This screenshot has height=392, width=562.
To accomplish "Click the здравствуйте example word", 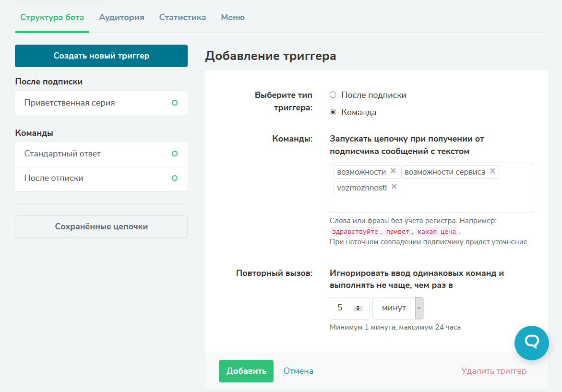I will [x=355, y=231].
